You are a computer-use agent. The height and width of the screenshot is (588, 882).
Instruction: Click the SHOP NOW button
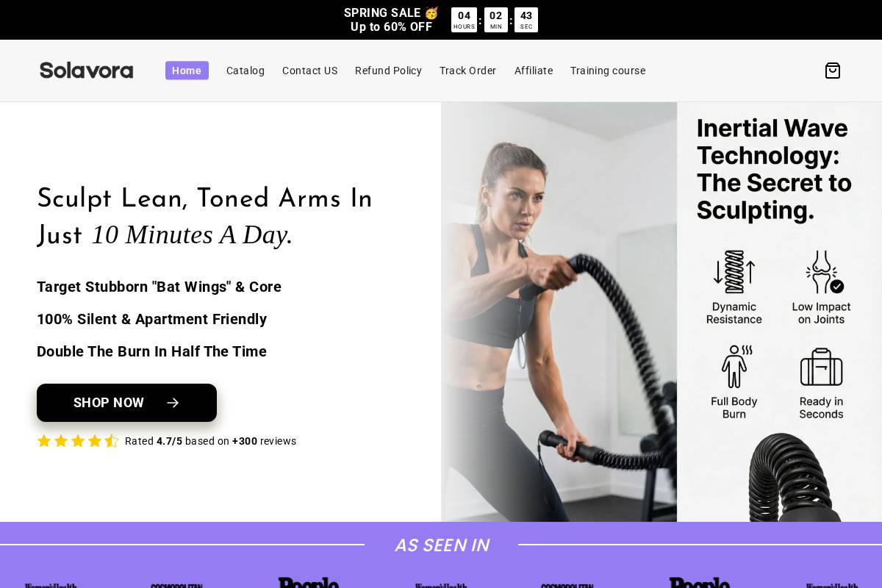(126, 403)
